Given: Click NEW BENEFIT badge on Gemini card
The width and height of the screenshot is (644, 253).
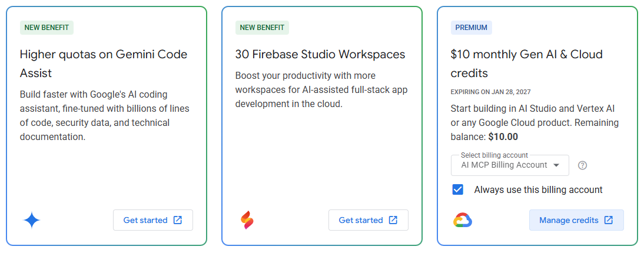Looking at the screenshot, I should pyautogui.click(x=47, y=27).
